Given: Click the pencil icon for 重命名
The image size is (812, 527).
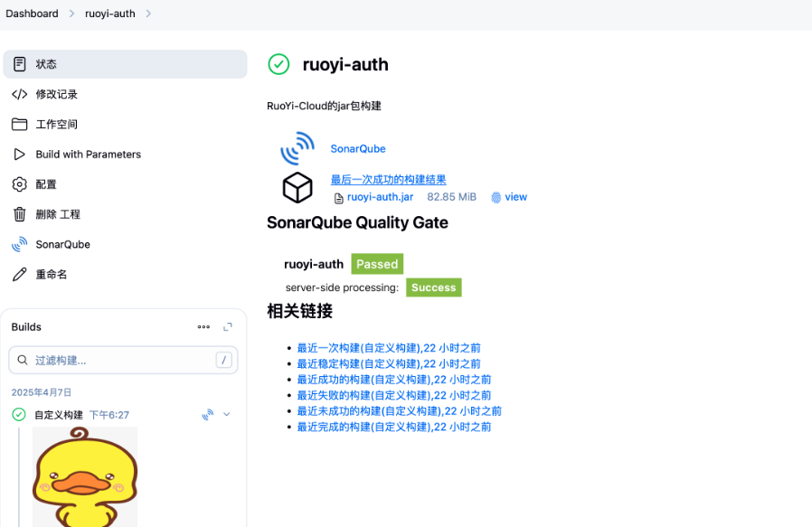Looking at the screenshot, I should [19, 274].
